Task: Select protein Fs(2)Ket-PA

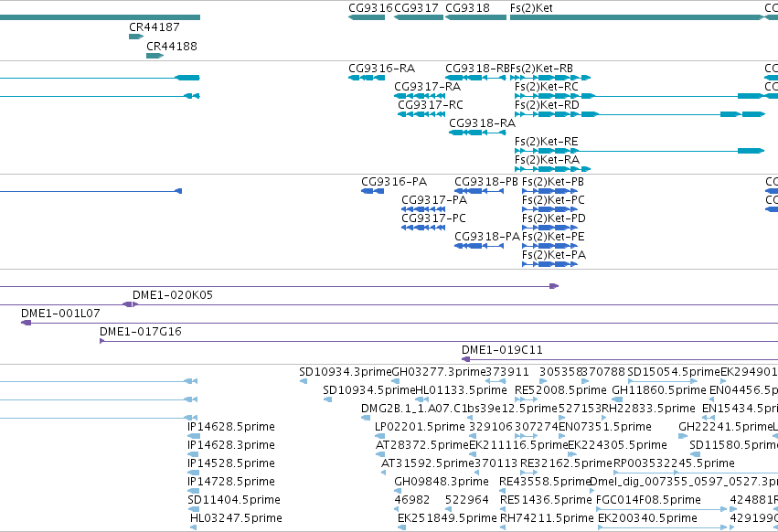Action: [x=549, y=264]
